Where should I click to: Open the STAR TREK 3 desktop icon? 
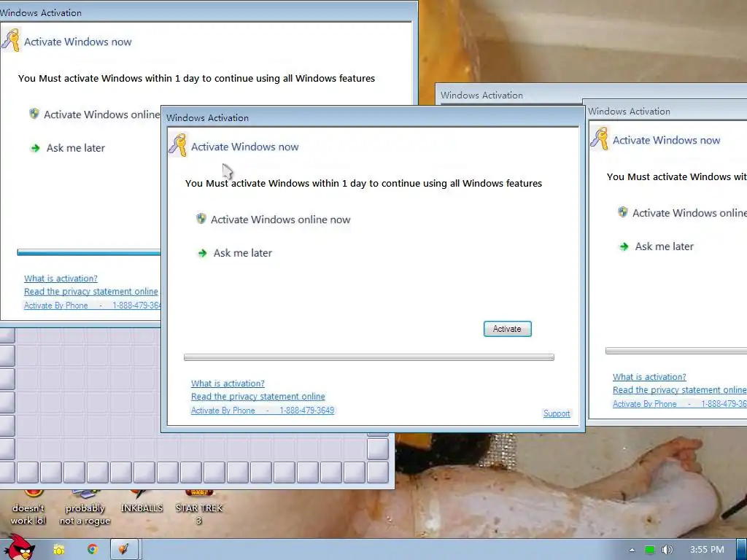[198, 508]
